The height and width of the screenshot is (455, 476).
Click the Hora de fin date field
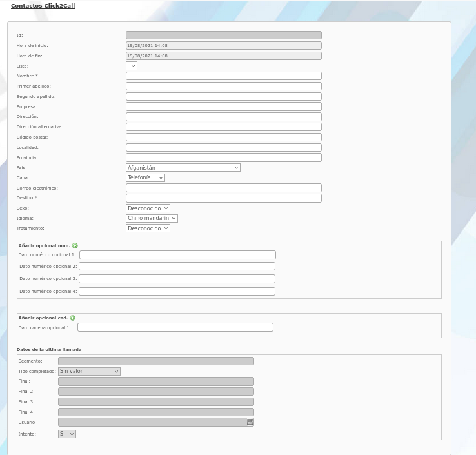[x=224, y=56]
